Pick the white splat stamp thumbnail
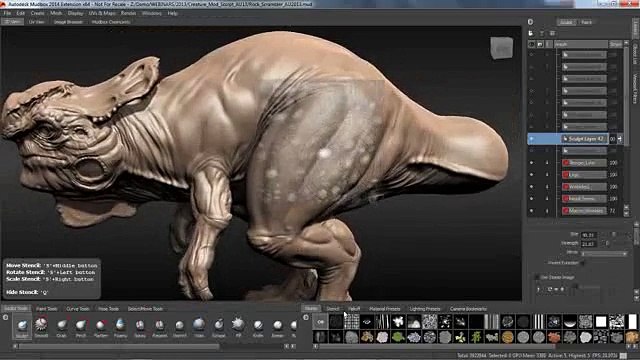 pyautogui.click(x=398, y=322)
